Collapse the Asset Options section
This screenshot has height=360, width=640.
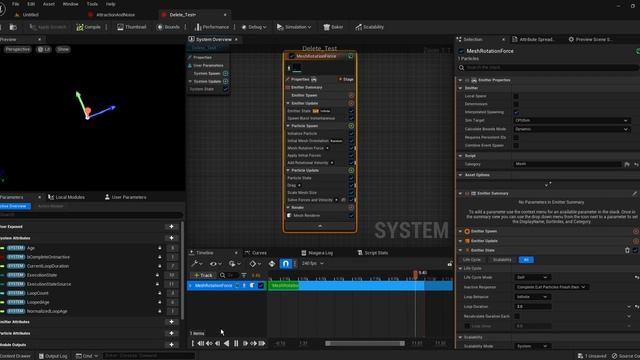(x=460, y=175)
